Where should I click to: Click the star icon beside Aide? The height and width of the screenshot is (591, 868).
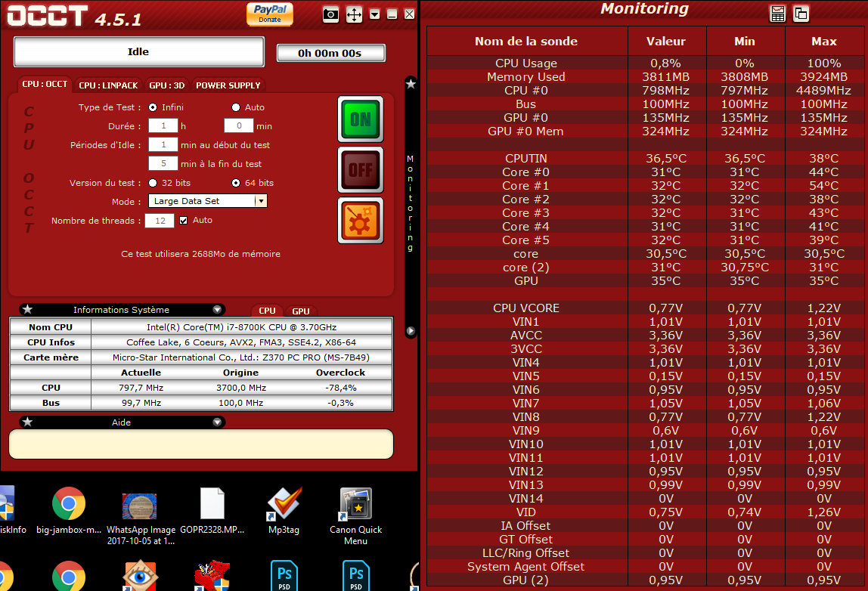coord(28,422)
